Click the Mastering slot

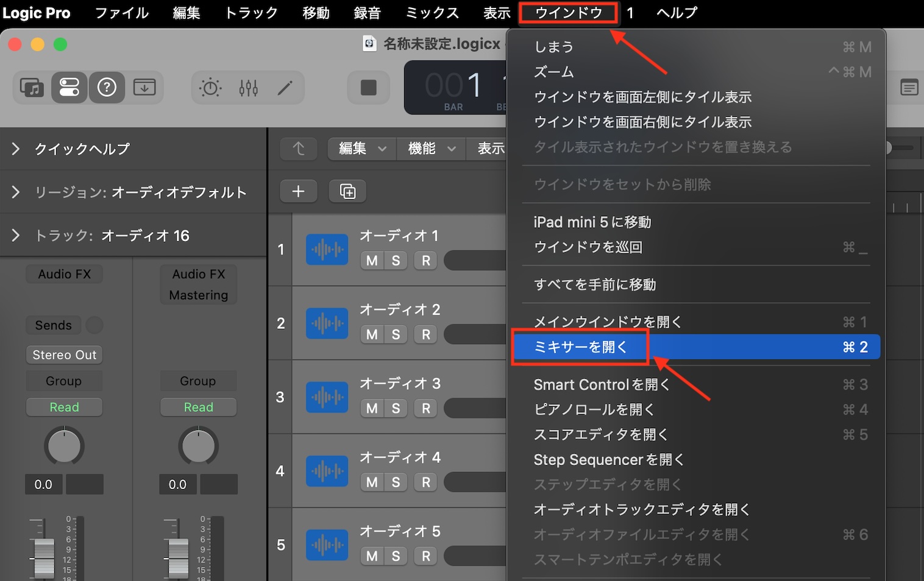(198, 295)
